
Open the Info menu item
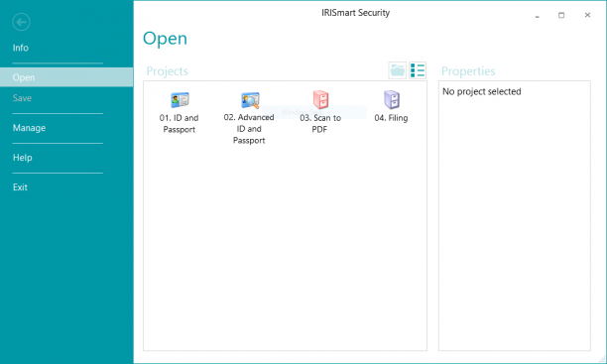(21, 48)
